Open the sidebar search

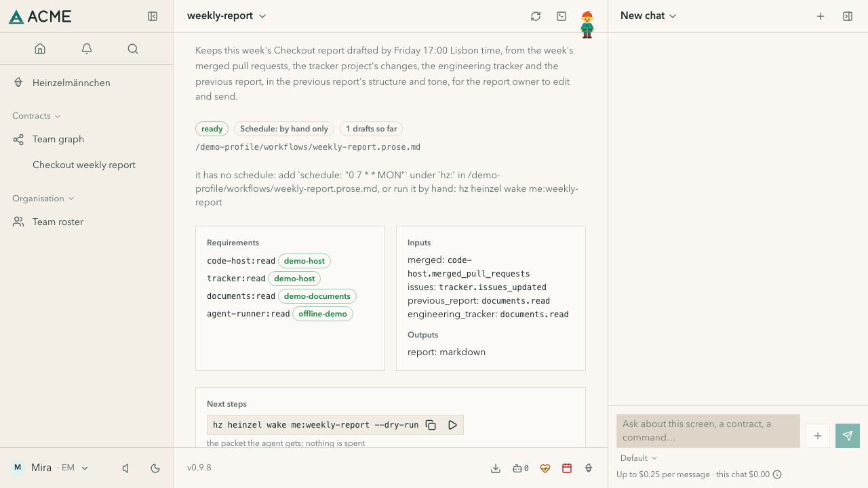133,49
